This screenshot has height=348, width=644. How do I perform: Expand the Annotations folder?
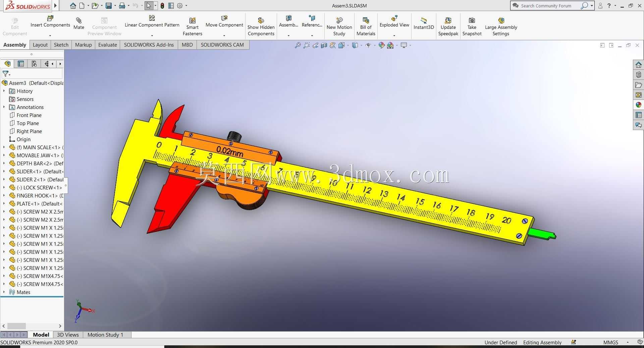click(4, 107)
